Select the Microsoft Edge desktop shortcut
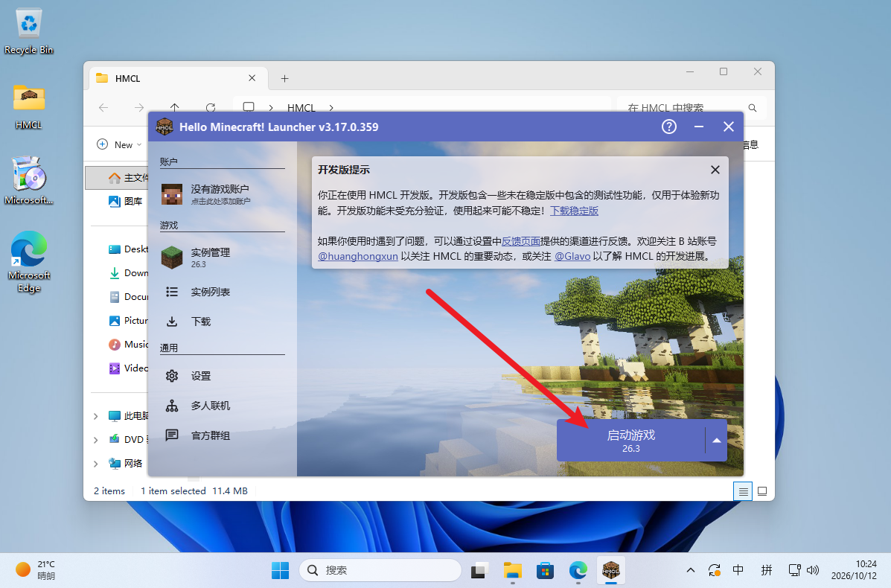Viewport: 891px width, 588px height. tap(29, 261)
